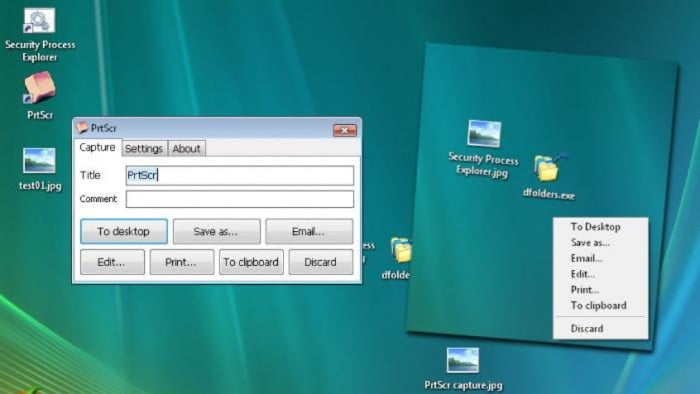
Task: Switch to the Capture tab
Action: [97, 147]
